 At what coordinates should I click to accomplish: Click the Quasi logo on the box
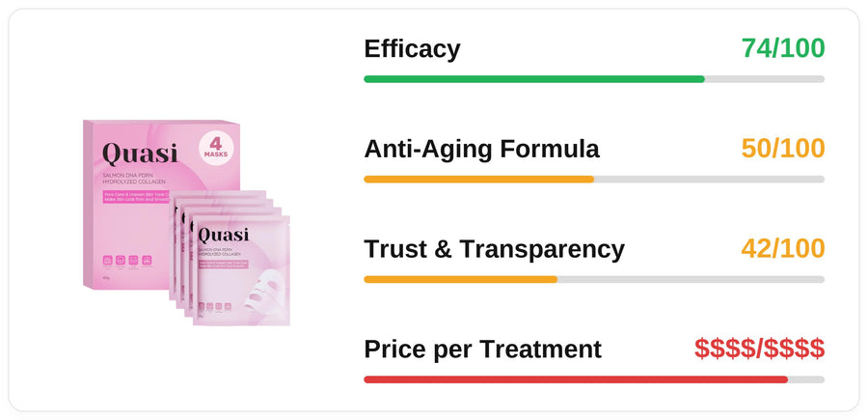point(140,154)
